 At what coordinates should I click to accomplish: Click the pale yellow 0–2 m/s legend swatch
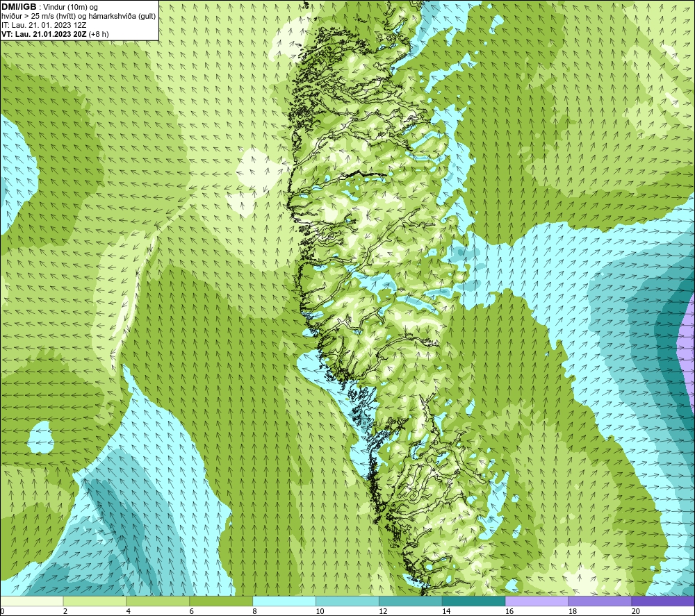coord(32,601)
